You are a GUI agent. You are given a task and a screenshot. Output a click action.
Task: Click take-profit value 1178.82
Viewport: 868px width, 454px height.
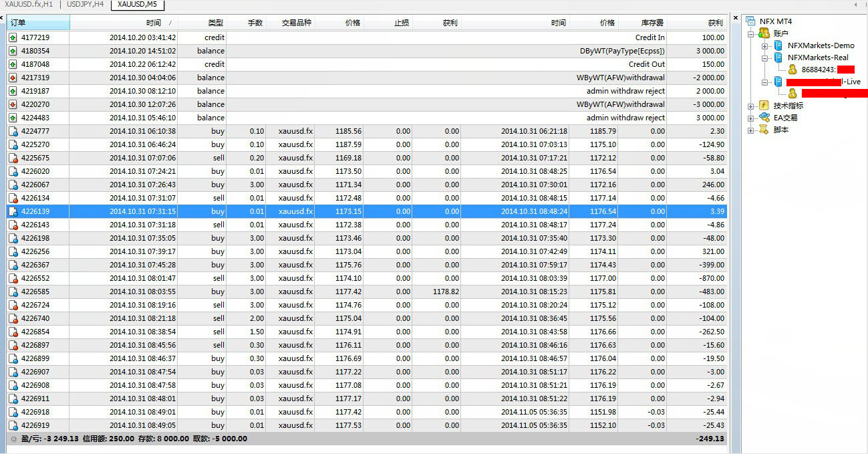[445, 292]
